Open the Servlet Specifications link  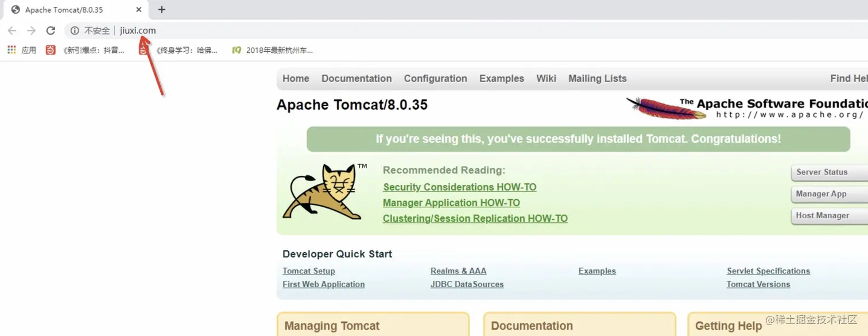pyautogui.click(x=768, y=271)
